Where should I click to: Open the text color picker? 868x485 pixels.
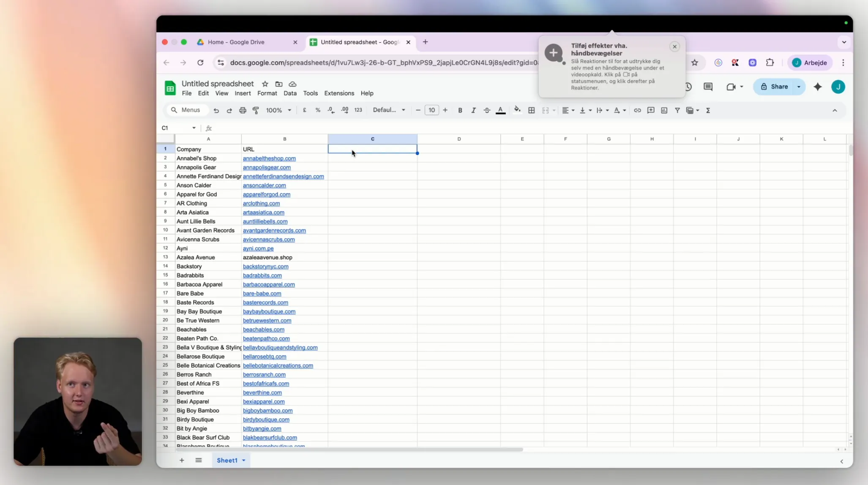(x=500, y=110)
